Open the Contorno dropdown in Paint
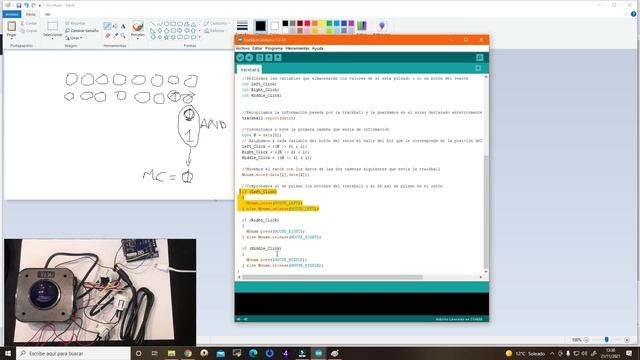The height and width of the screenshot is (360, 640). 215,24
